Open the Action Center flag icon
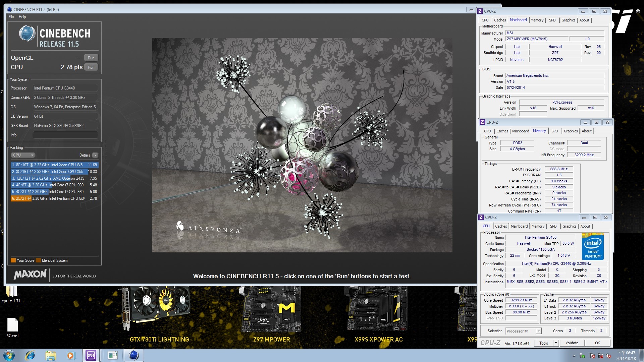644x362 pixels. (x=592, y=356)
